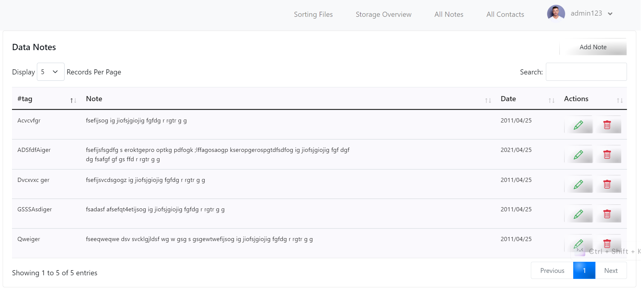Click the Add Note button

coord(593,47)
